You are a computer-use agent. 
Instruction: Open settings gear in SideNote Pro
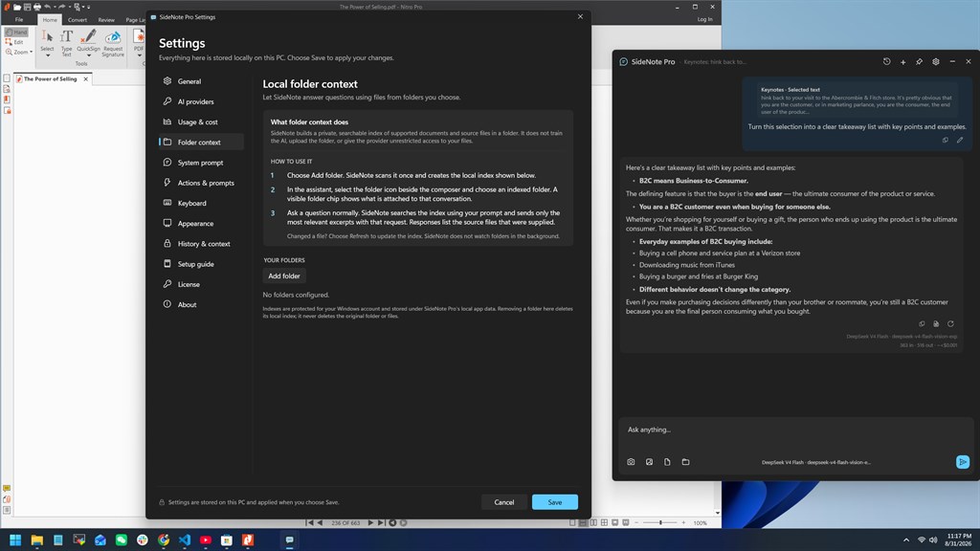pyautogui.click(x=936, y=62)
